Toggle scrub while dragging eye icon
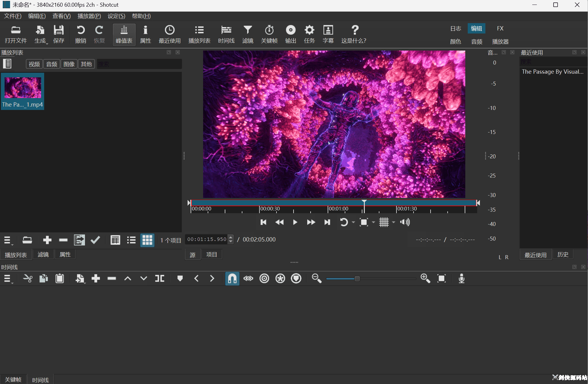 tap(248, 278)
